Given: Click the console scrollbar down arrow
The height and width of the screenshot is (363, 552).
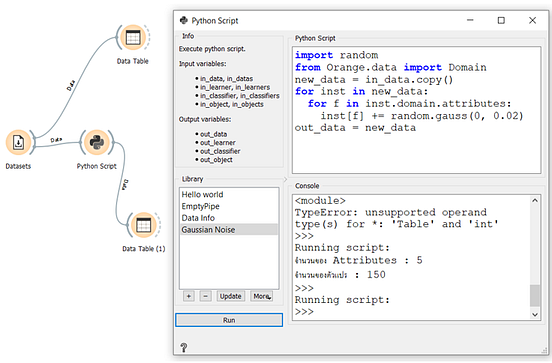Looking at the screenshot, I should [535, 314].
